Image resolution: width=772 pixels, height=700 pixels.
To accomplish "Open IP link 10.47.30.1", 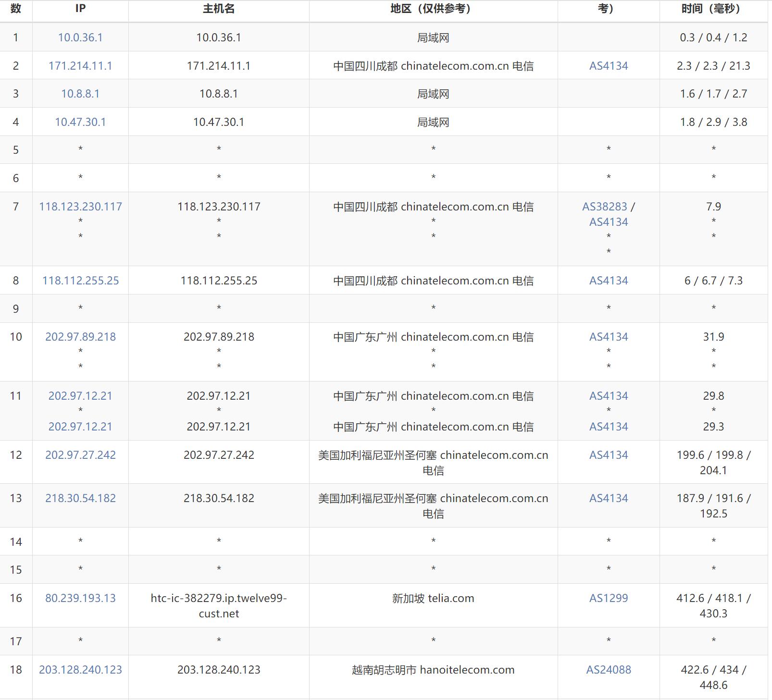I will 80,122.
